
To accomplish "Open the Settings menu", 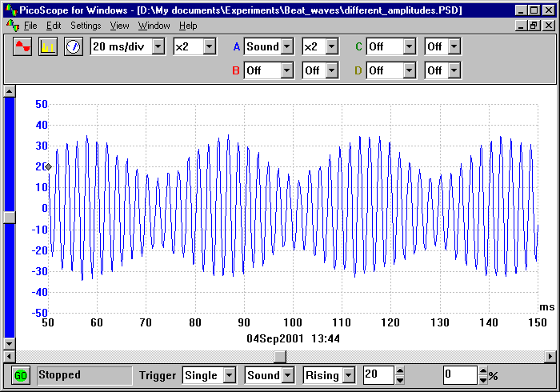I will [86, 26].
